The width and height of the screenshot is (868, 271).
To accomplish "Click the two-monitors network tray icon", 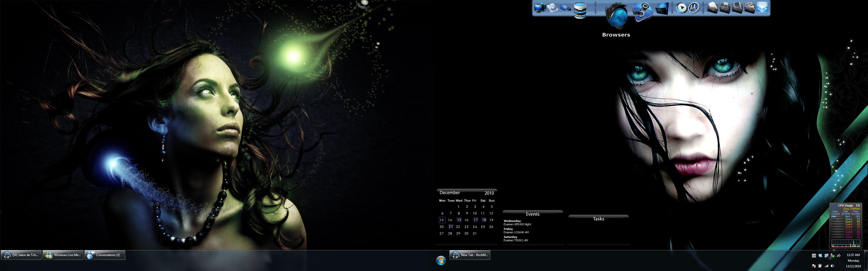I will (827, 256).
